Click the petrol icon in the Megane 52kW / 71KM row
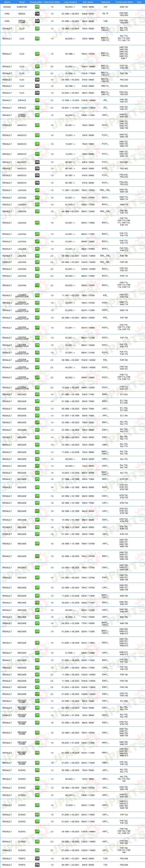 [37, 394]
